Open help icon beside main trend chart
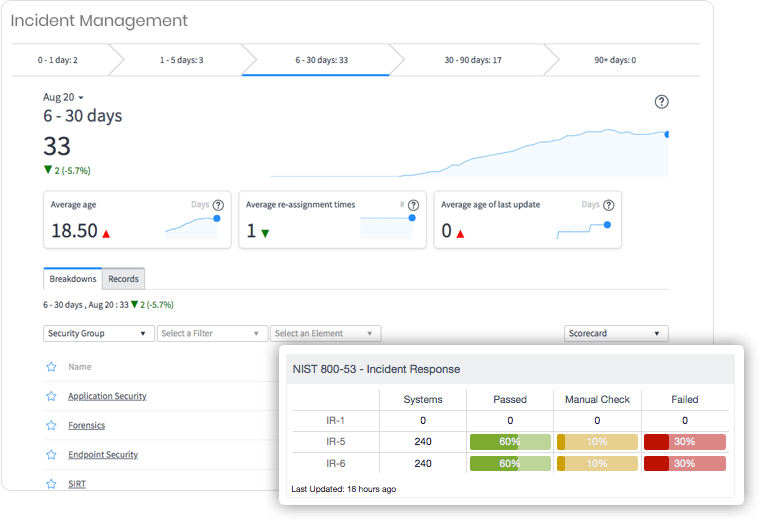This screenshot has height=520, width=760. 661,102
